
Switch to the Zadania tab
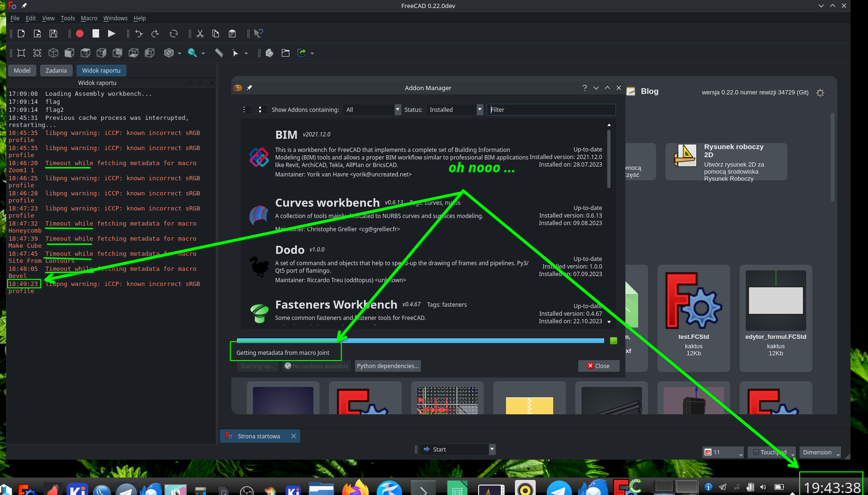(56, 70)
